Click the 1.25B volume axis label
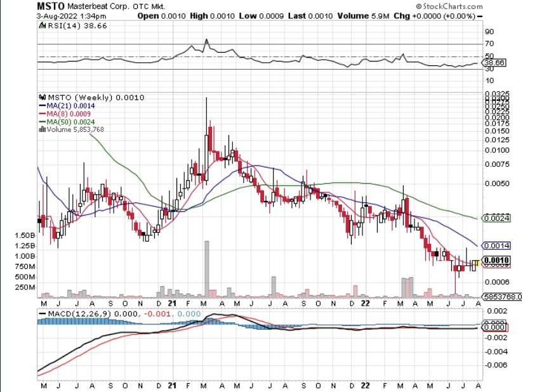Screen dimensions: 544x392 (x=25, y=245)
